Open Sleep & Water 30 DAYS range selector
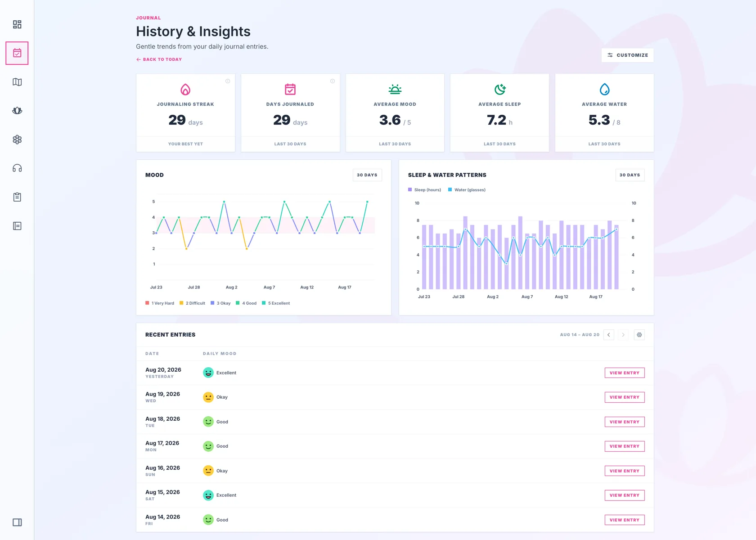Viewport: 756px width, 540px height. [x=630, y=175]
